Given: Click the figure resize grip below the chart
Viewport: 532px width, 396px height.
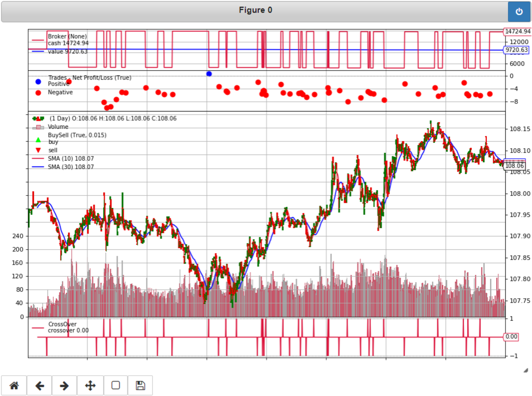Looking at the screenshot, I should point(525,370).
